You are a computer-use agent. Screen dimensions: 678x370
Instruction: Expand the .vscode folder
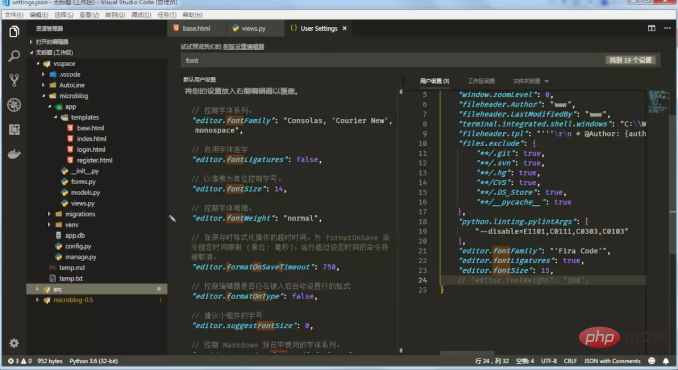point(97,74)
